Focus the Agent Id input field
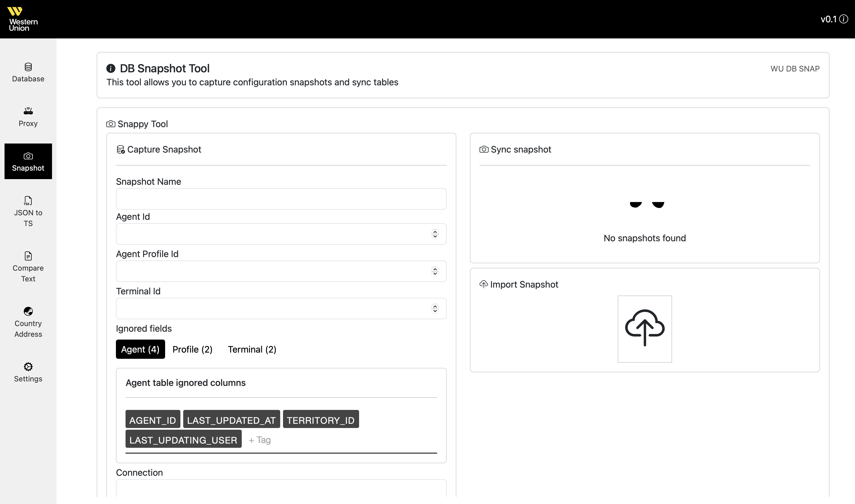 point(281,234)
